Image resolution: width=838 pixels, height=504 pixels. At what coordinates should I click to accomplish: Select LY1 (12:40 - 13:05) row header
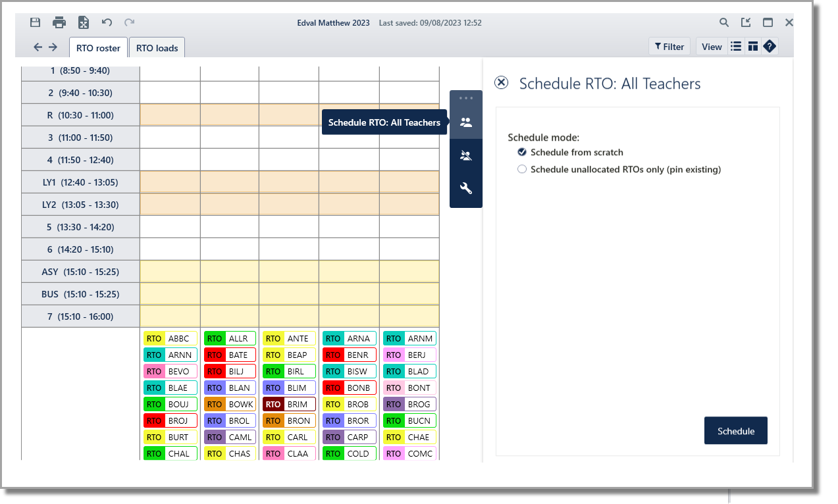click(x=80, y=182)
